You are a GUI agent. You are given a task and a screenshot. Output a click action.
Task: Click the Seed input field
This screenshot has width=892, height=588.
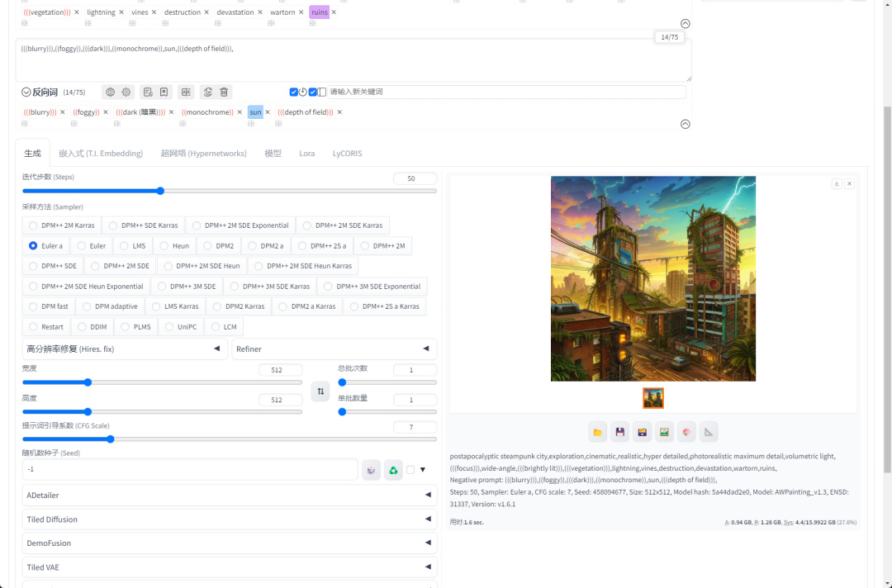point(190,470)
